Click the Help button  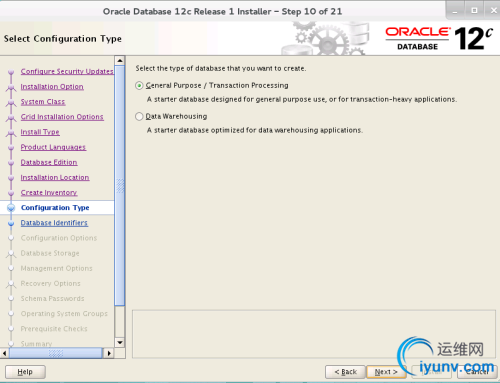click(25, 372)
